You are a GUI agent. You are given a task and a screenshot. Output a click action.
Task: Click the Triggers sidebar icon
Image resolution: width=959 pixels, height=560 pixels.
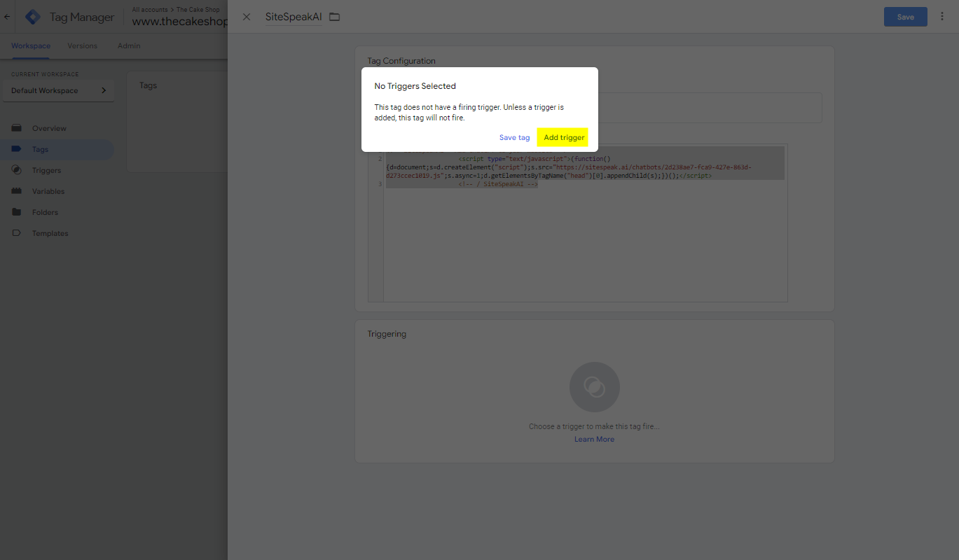click(x=17, y=170)
